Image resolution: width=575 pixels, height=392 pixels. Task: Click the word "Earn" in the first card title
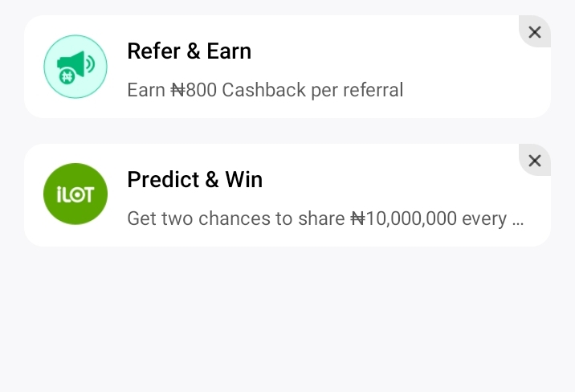(229, 51)
